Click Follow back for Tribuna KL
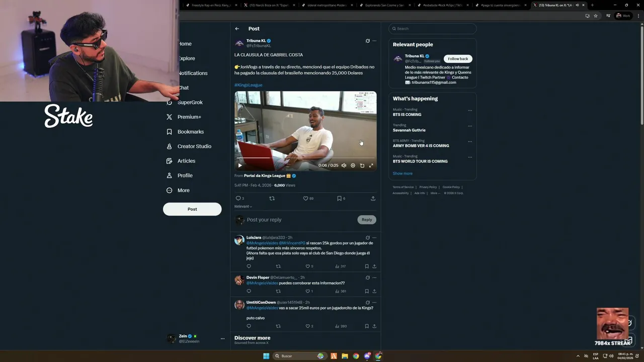Screen dimensions: 644x362 pyautogui.click(x=458, y=59)
